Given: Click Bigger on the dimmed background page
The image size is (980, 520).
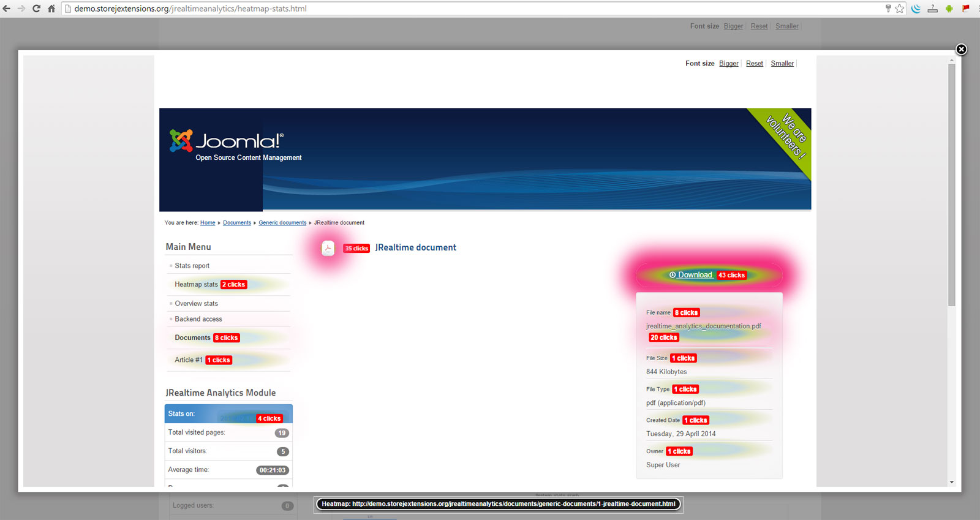Looking at the screenshot, I should point(733,26).
